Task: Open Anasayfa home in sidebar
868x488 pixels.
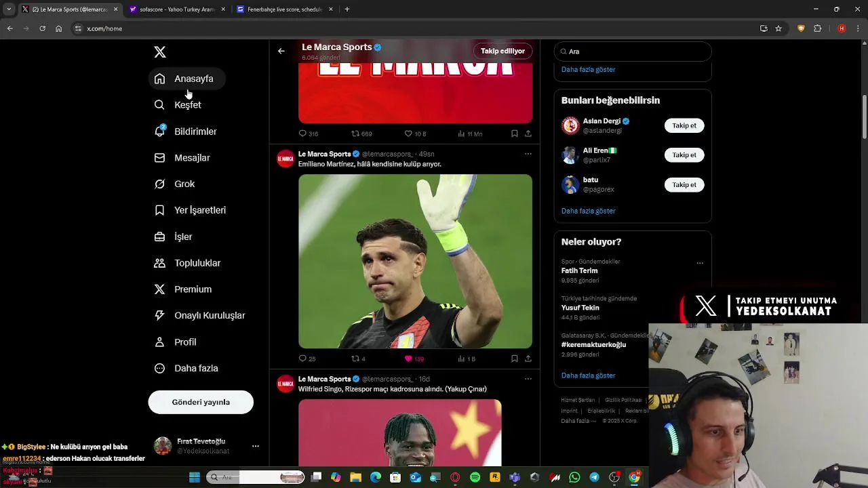Action: 186,79
